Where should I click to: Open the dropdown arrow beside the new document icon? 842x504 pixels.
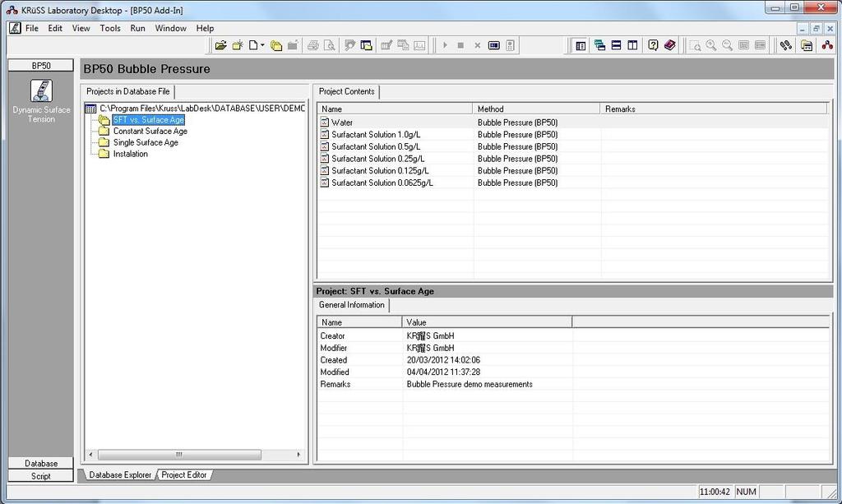tap(262, 45)
